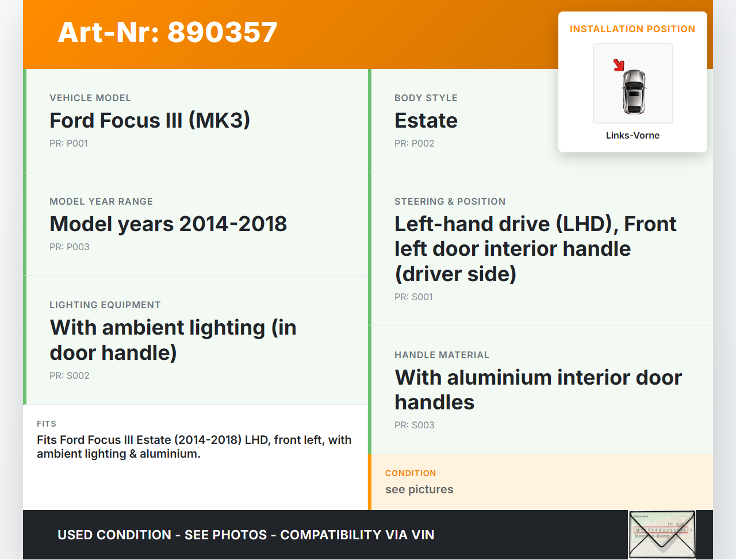The image size is (736, 560).
Task: Click the 'PR: S003' code
Action: coord(415,425)
